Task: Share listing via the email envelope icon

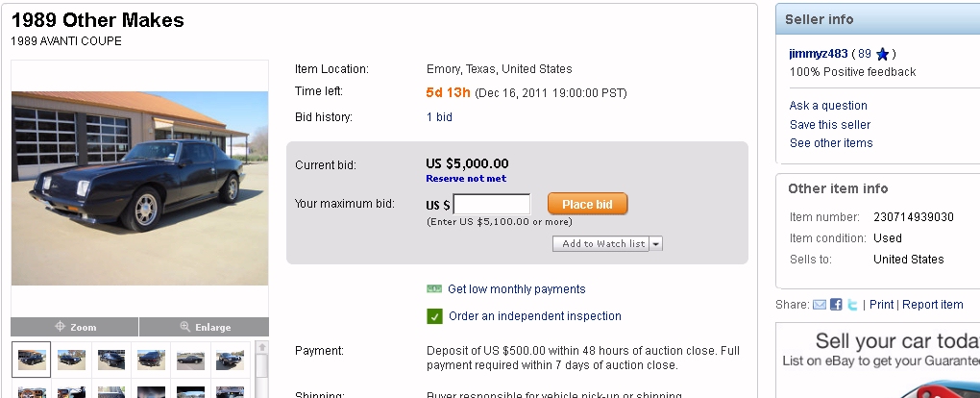Action: pyautogui.click(x=820, y=305)
